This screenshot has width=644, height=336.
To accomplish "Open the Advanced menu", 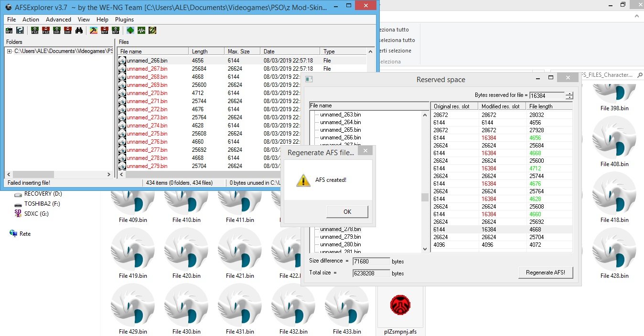I will [58, 20].
